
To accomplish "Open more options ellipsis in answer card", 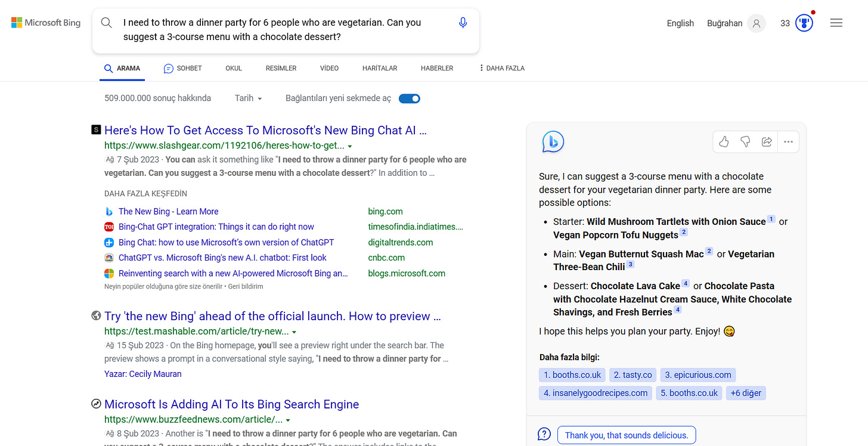I will pyautogui.click(x=788, y=142).
